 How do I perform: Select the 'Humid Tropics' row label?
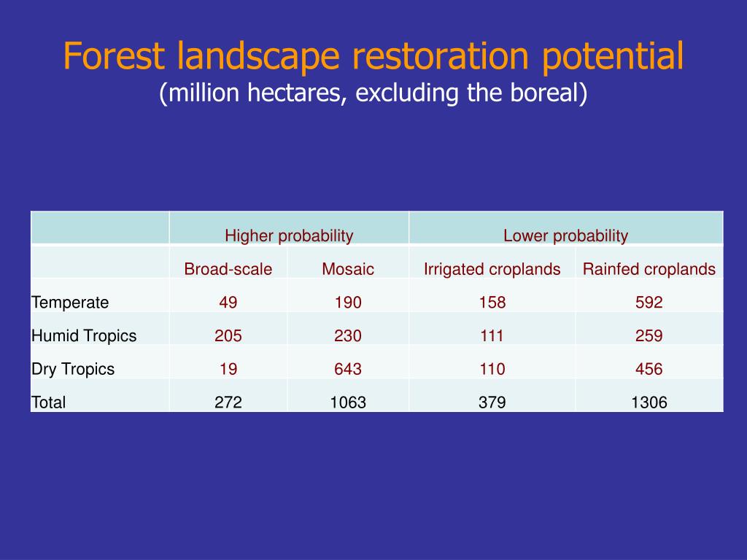point(84,335)
